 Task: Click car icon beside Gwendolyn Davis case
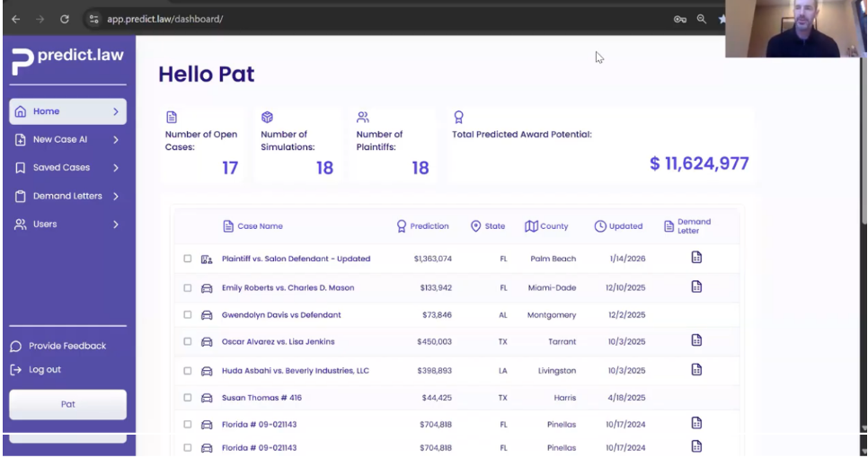(207, 315)
